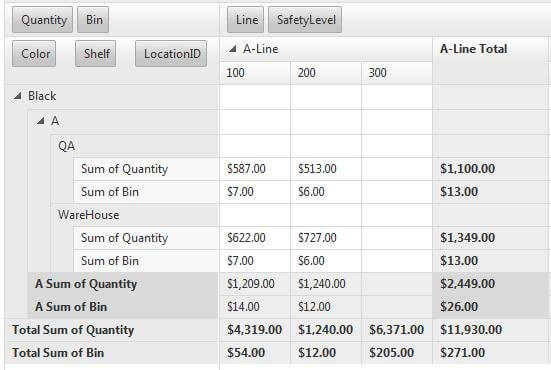Select the QA location row

[x=135, y=146]
